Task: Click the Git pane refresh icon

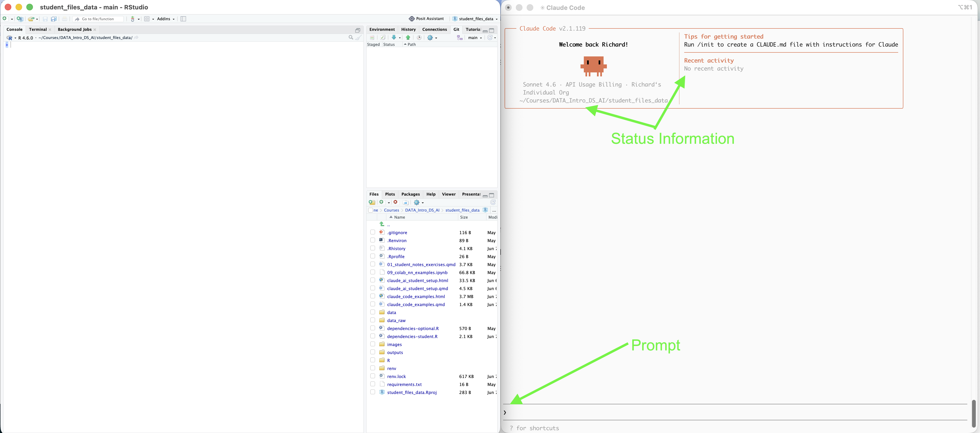Action: point(490,37)
